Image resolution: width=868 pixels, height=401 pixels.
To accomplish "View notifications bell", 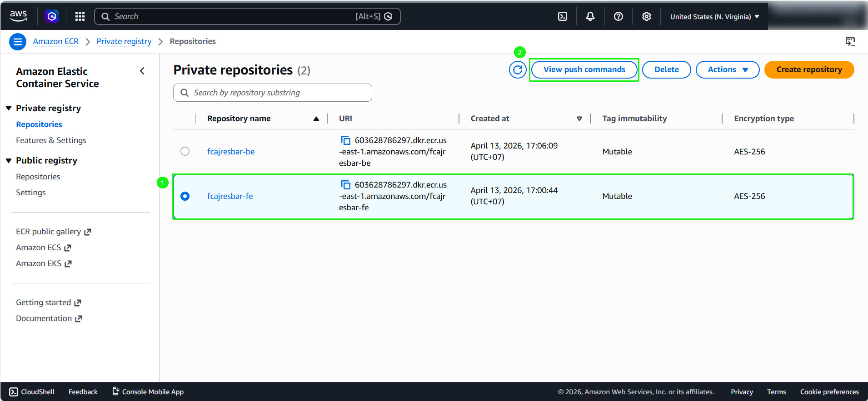I will [590, 16].
